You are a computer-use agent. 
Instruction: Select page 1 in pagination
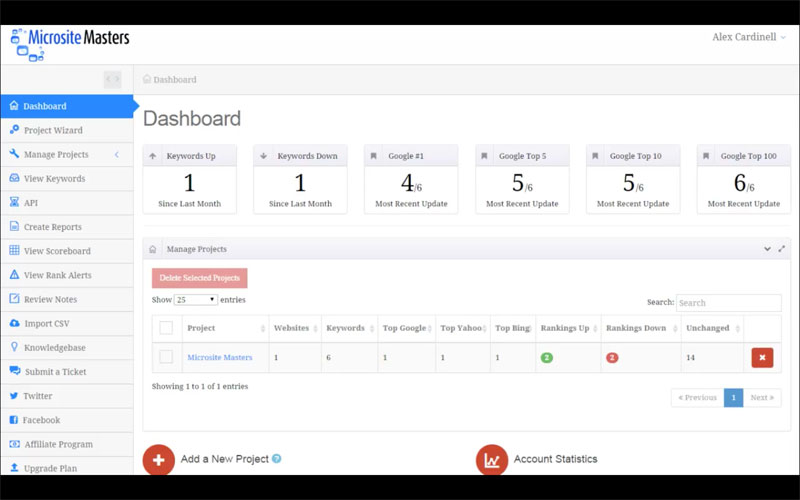pos(734,397)
